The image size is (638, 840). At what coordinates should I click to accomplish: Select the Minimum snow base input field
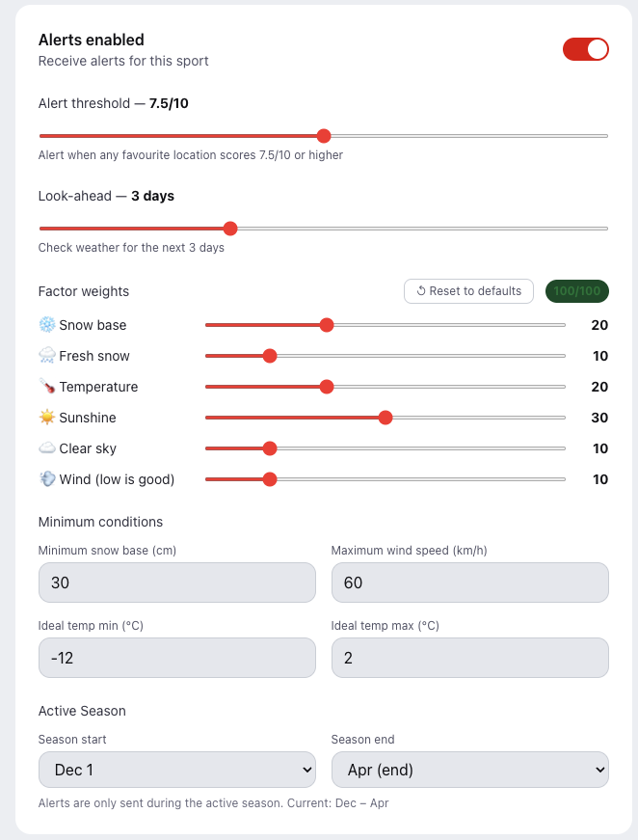pos(176,583)
